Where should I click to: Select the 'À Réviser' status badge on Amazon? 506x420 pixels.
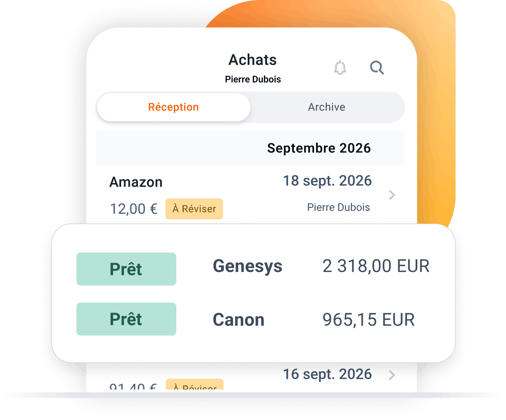point(194,209)
